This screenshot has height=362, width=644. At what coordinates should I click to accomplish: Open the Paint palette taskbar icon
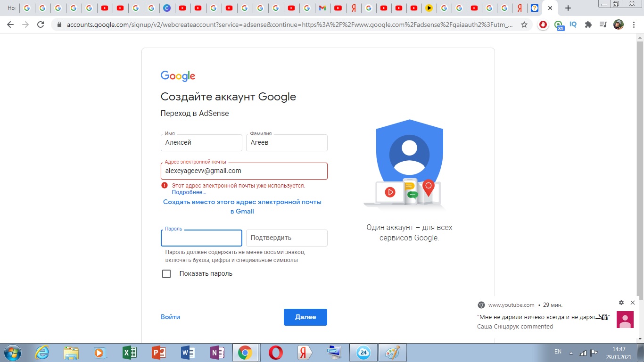tap(393, 353)
